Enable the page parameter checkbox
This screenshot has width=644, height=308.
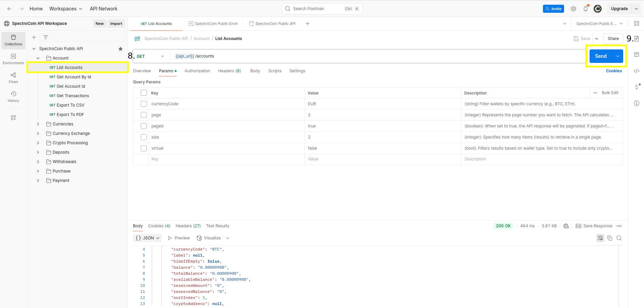pyautogui.click(x=144, y=115)
